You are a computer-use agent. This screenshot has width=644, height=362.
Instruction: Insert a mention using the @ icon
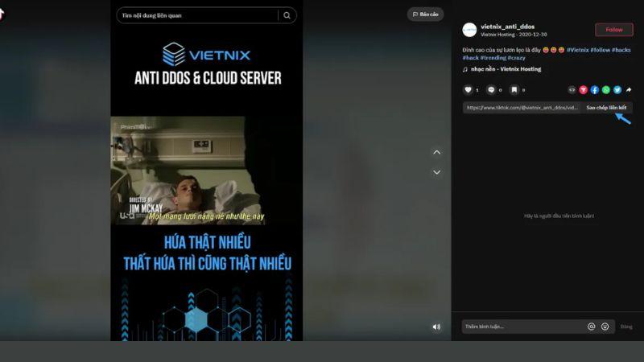point(591,327)
